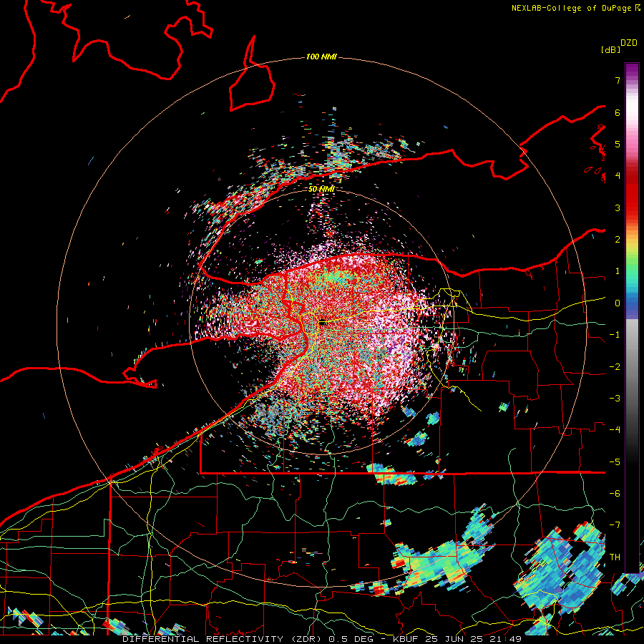Click the -2 value on the color scale
Screen dimensions: 644x644
point(615,367)
